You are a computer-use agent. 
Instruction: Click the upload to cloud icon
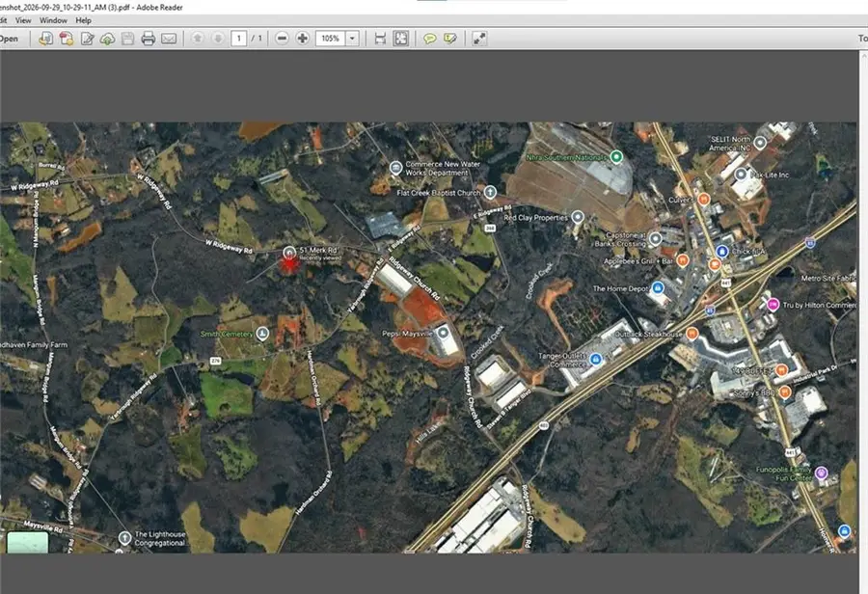coord(107,39)
